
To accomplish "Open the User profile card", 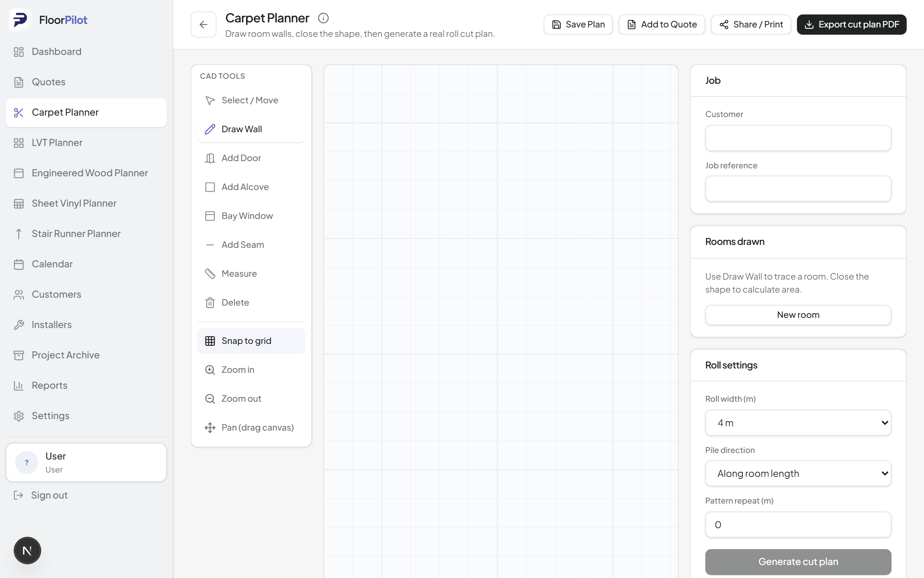I will 86,462.
